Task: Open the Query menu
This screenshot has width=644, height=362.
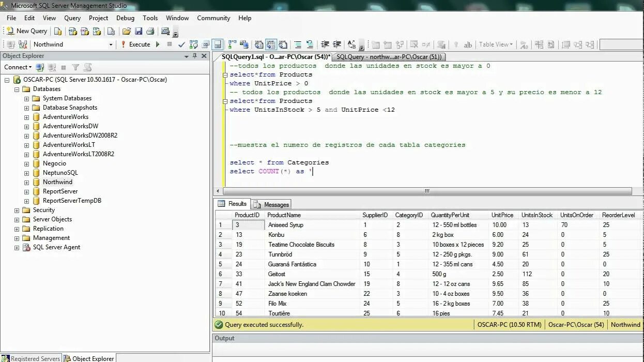Action: (72, 18)
